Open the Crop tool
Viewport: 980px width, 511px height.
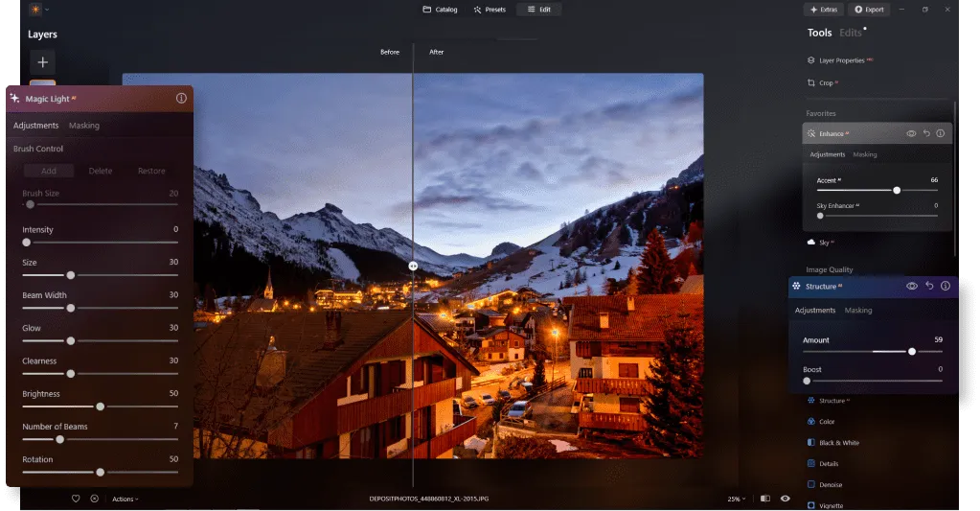point(823,82)
